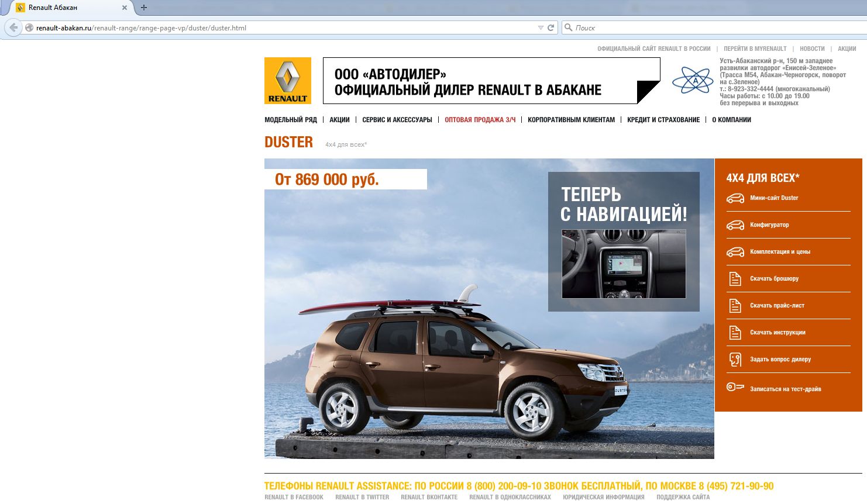Click the car icon beside Конфигуратор
This screenshot has width=867, height=504.
[735, 225]
